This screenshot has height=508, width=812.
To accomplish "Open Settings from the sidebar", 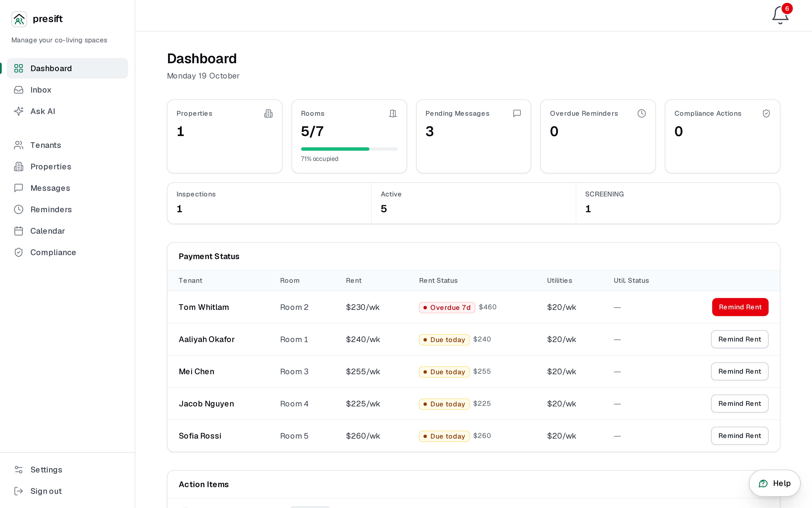I will tap(67, 470).
